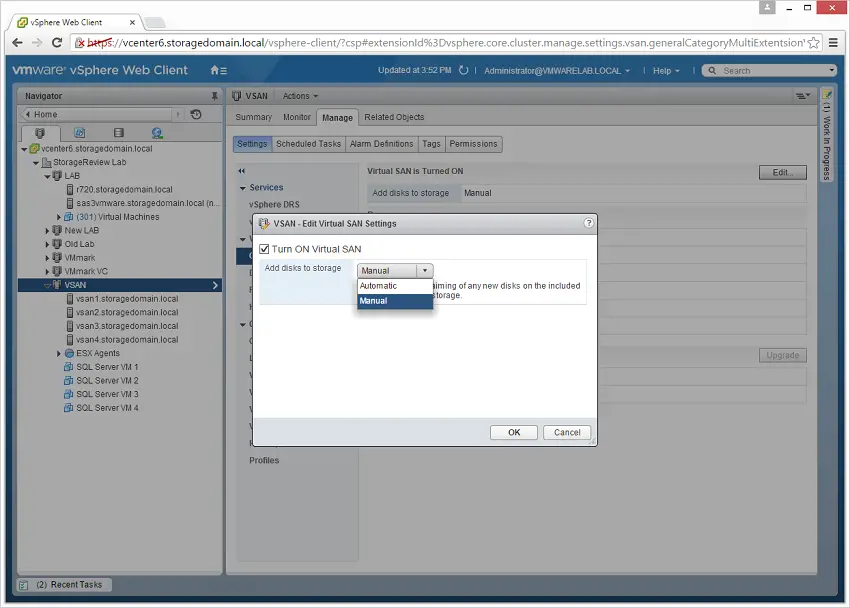Open the Chrome menu hamburger icon

[x=834, y=43]
